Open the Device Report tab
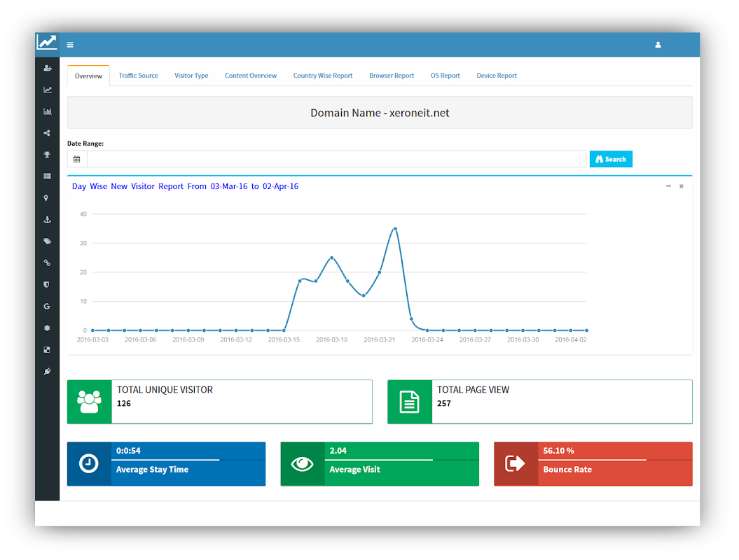 tap(497, 76)
